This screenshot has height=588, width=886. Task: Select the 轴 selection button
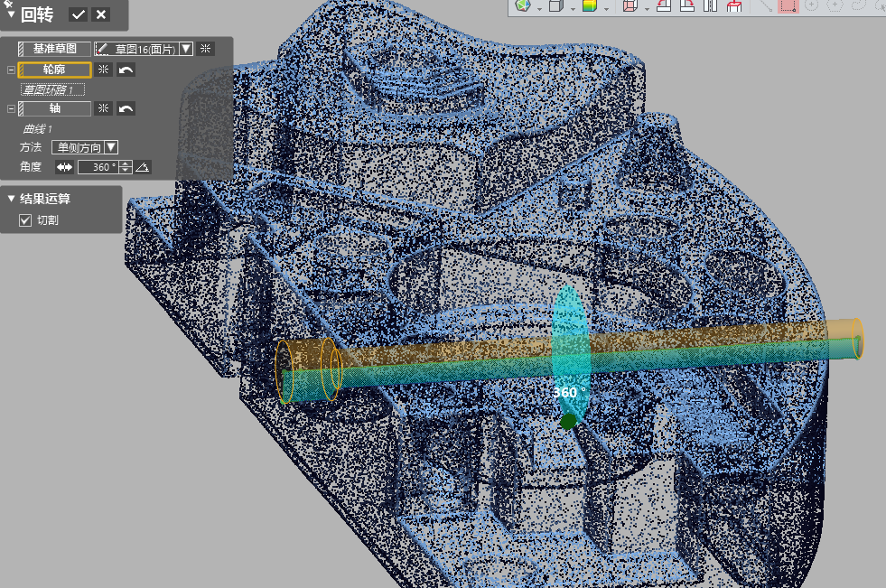54,108
